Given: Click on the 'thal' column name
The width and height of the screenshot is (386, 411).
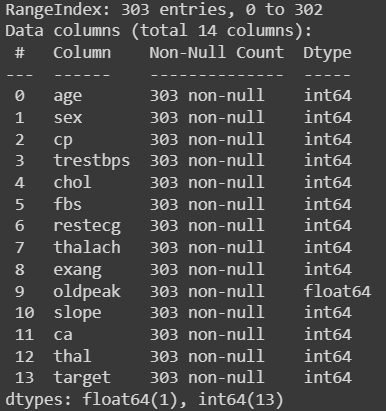Looking at the screenshot, I should [72, 356].
